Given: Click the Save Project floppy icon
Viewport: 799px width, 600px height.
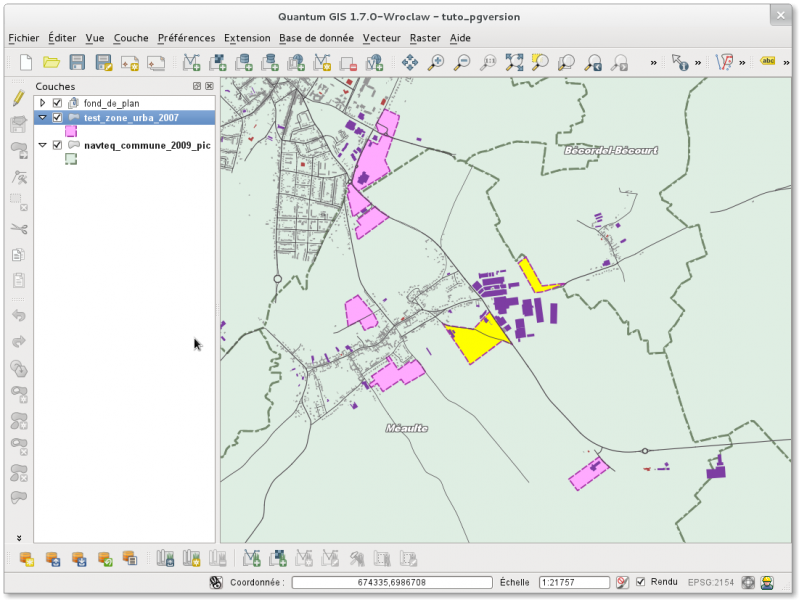Looking at the screenshot, I should pyautogui.click(x=77, y=62).
